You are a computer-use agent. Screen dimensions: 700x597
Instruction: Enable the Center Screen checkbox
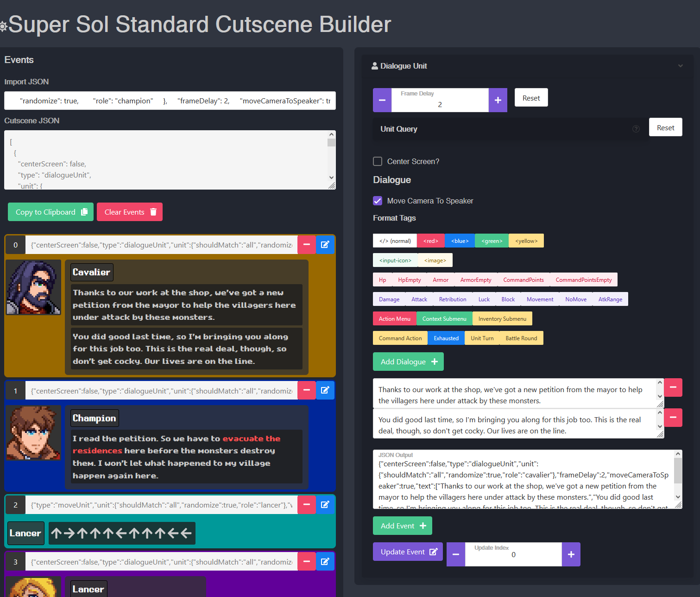[x=378, y=161]
